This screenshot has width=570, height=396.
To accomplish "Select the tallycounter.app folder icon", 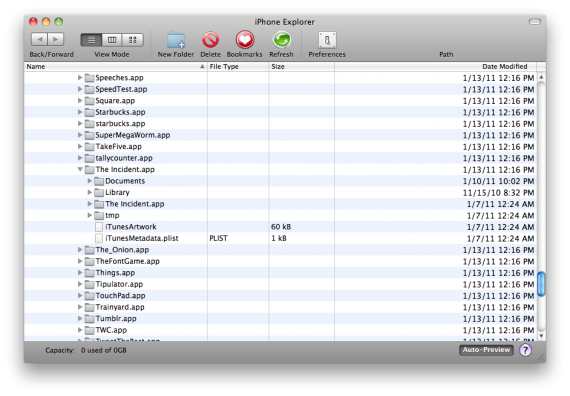I will 89,158.
